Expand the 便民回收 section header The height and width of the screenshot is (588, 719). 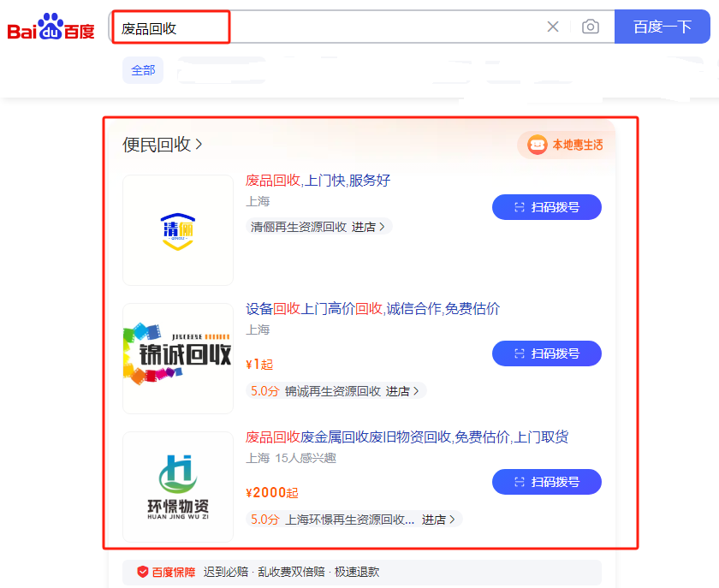(x=163, y=145)
